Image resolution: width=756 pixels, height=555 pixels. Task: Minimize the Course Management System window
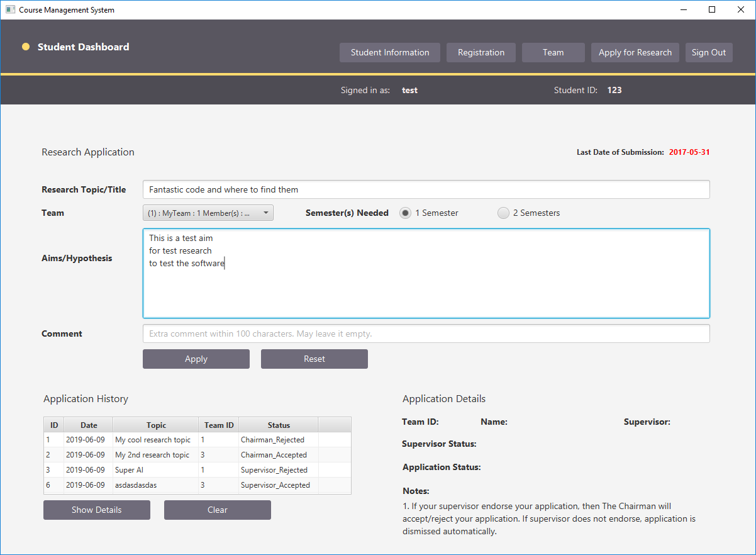click(x=683, y=9)
